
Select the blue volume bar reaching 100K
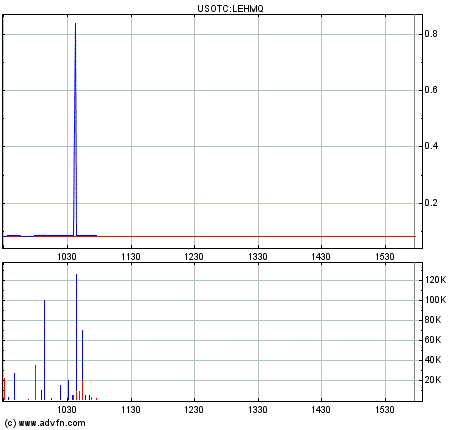44,350
